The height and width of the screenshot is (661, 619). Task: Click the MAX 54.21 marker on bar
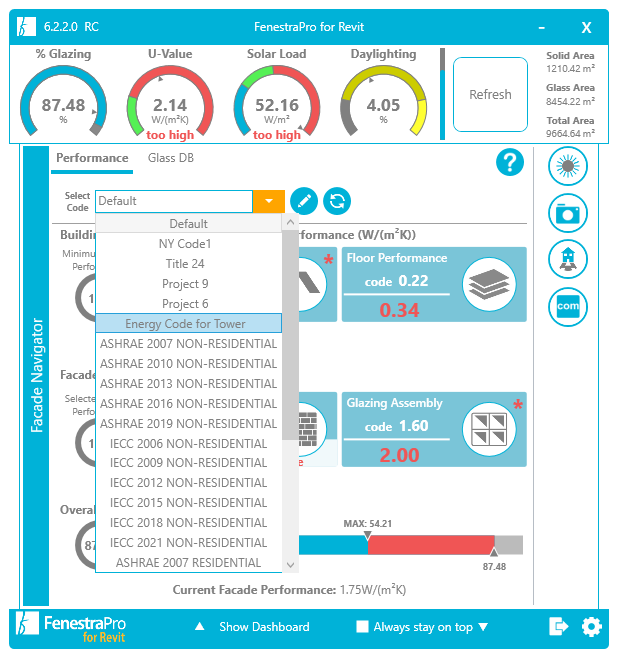[367, 535]
